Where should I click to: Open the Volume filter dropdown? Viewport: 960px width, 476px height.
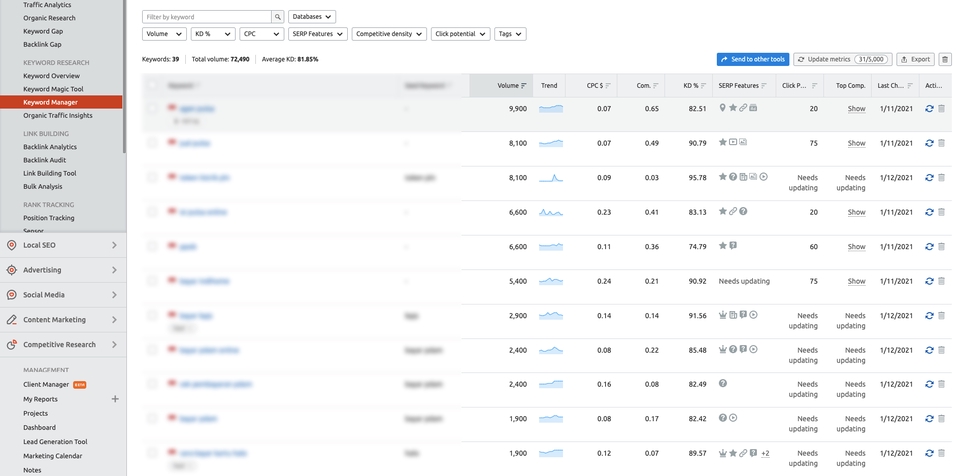point(164,34)
